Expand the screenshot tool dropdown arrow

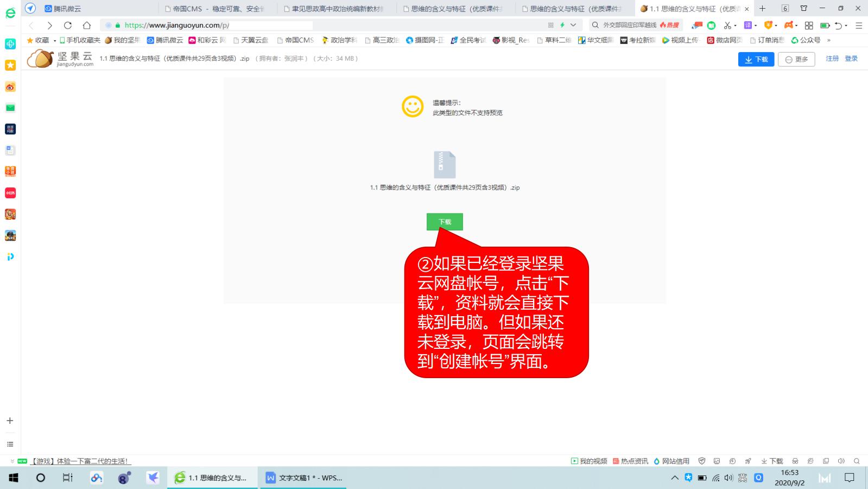(735, 26)
